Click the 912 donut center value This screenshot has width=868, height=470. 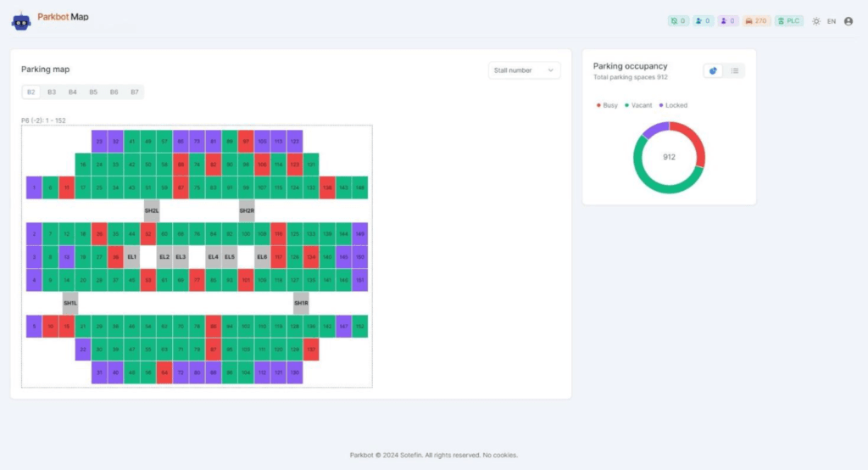pyautogui.click(x=669, y=158)
